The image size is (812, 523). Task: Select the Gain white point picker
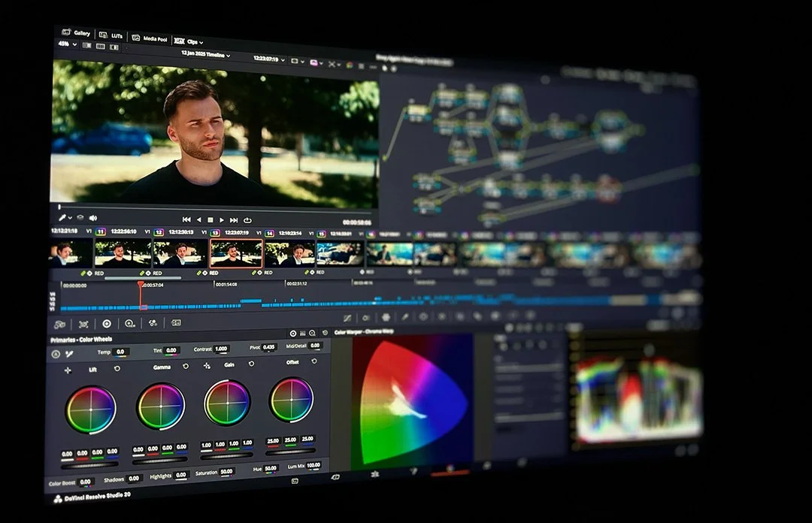click(208, 366)
